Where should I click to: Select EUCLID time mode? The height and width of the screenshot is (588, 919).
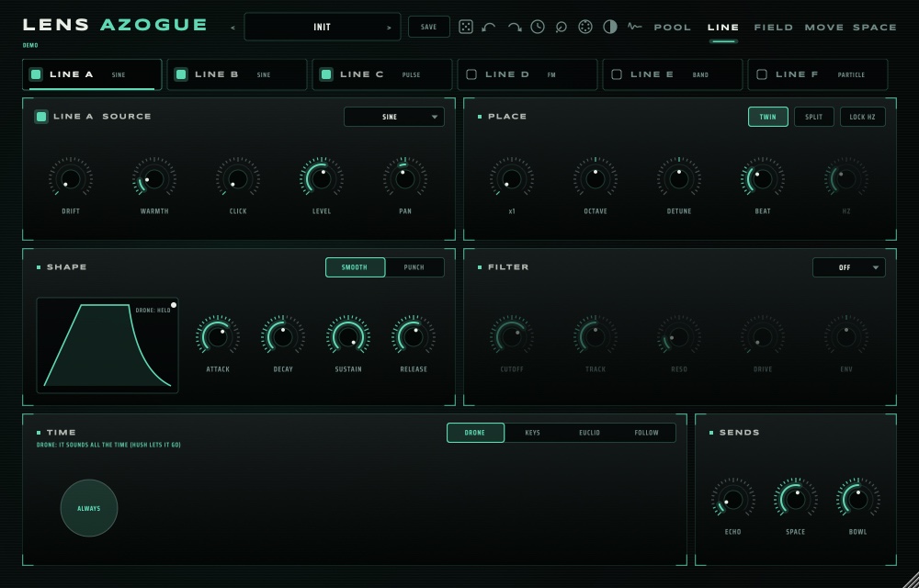pyautogui.click(x=589, y=433)
